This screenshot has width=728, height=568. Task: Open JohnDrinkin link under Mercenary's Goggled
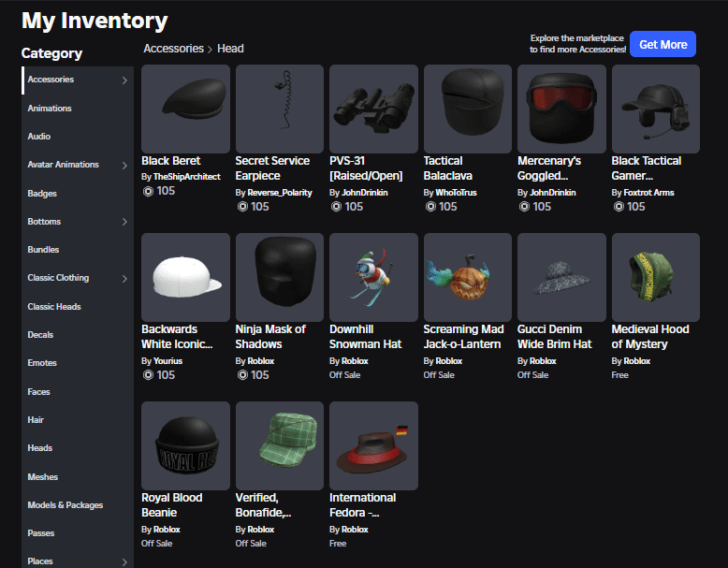(x=552, y=193)
